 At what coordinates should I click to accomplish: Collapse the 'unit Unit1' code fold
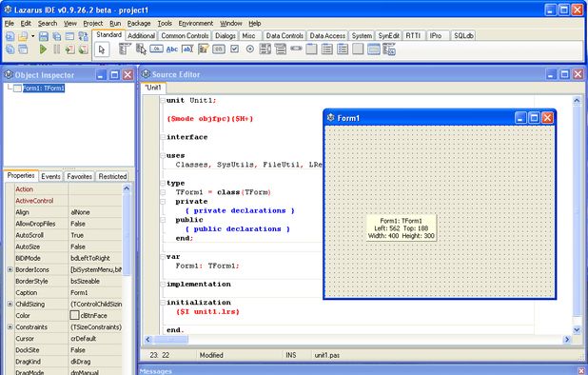click(163, 101)
